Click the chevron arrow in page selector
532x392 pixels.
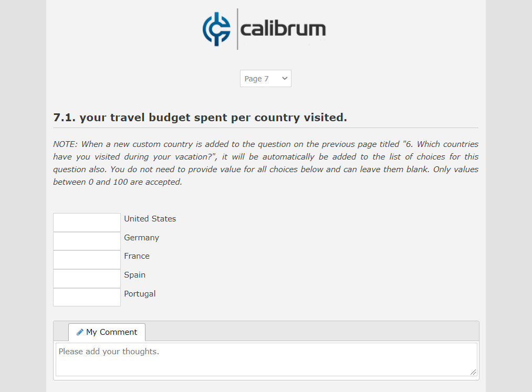[x=285, y=79]
